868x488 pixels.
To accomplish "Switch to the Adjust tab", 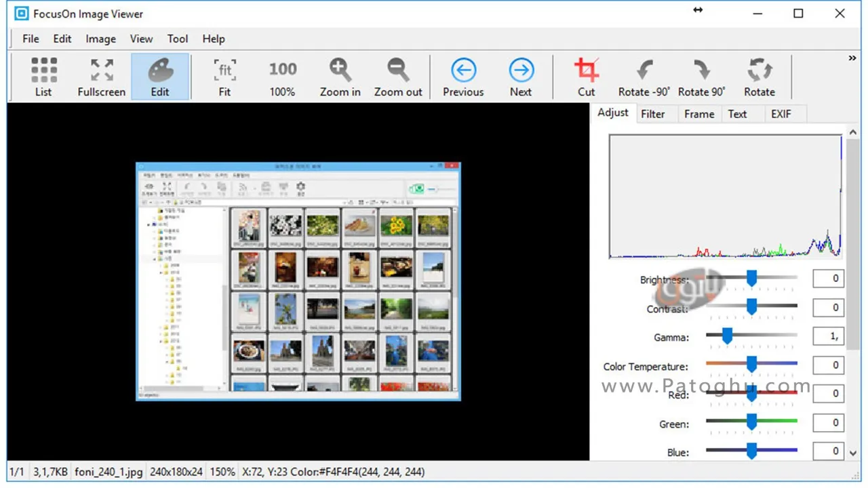I will tap(613, 113).
